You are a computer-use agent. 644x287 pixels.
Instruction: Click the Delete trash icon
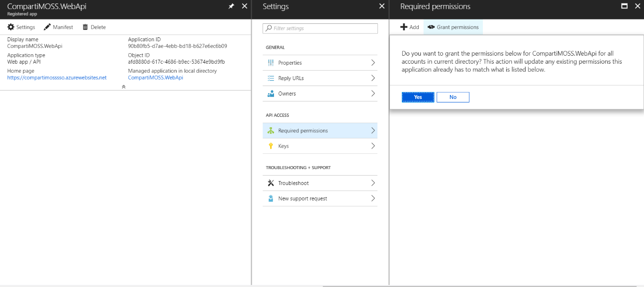coord(85,27)
